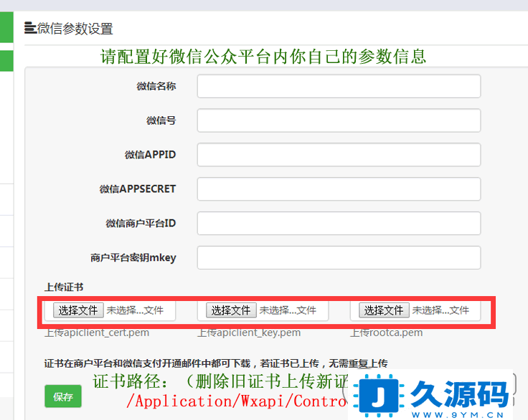Click the 微信APPID field label
Image resolution: width=528 pixels, height=420 pixels.
150,155
